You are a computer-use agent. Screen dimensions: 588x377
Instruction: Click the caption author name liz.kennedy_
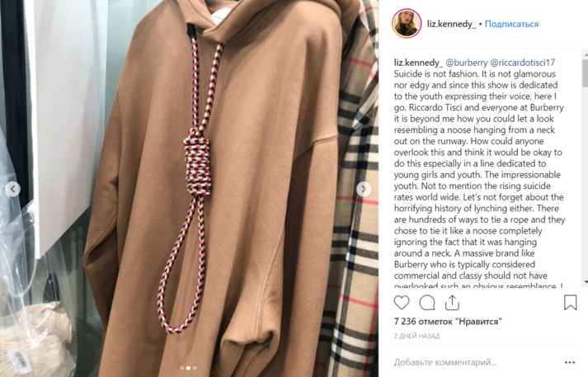coord(418,63)
